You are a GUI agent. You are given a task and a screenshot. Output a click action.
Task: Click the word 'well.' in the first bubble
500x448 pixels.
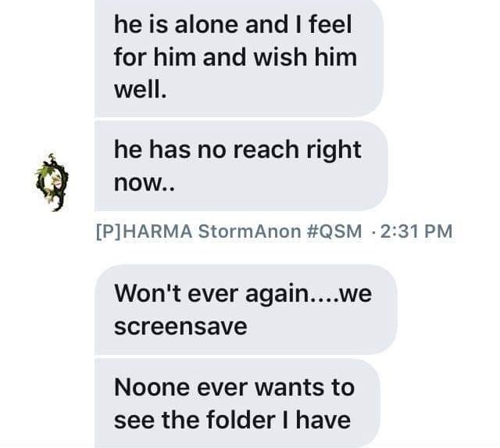[x=141, y=90]
